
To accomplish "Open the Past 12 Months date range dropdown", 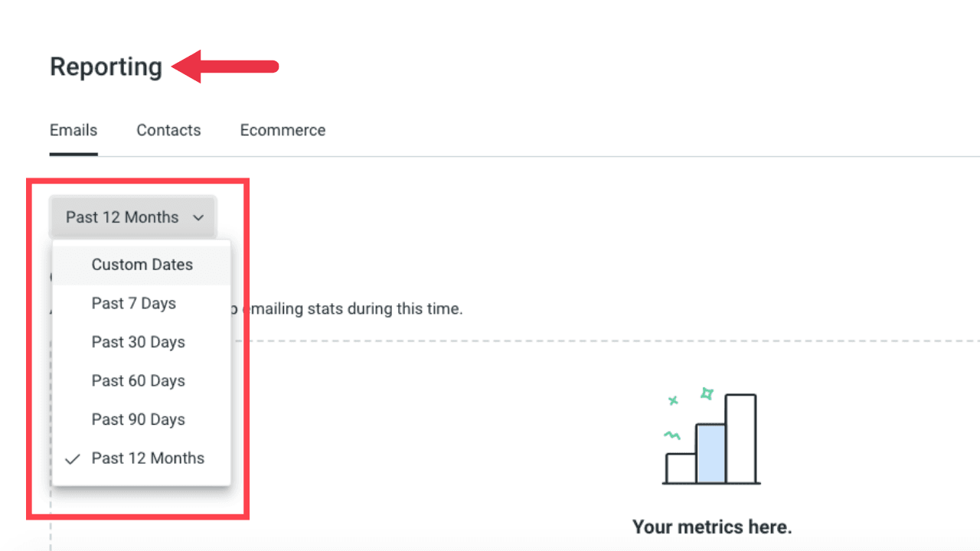I will tap(133, 217).
